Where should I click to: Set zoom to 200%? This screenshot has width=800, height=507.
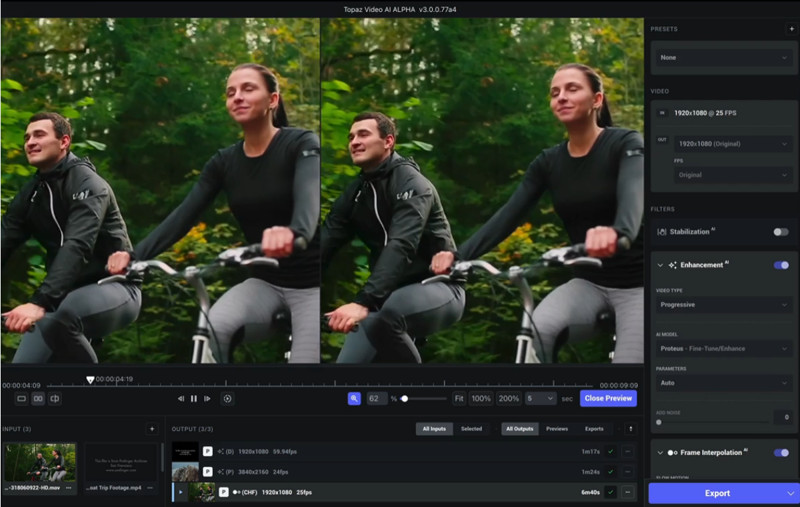(x=508, y=398)
